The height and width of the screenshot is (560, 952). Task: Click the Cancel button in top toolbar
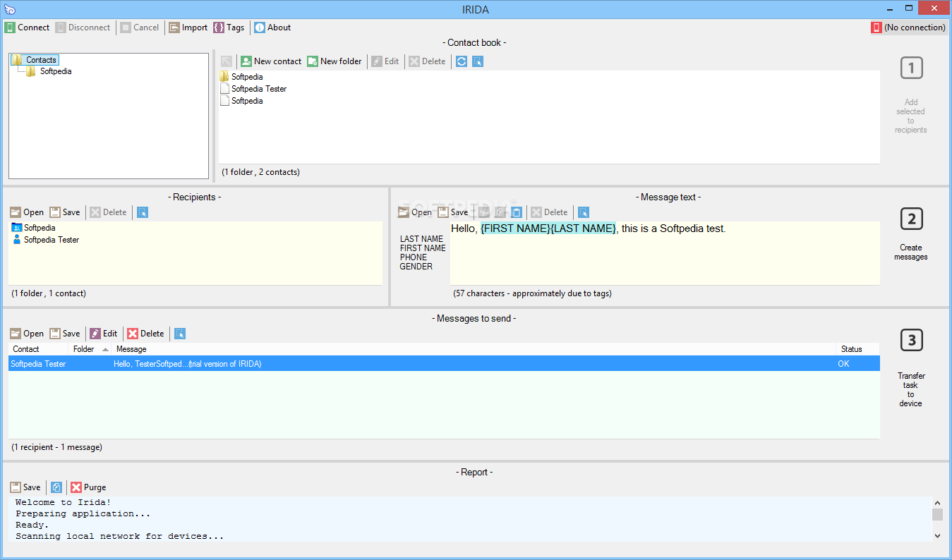(x=140, y=28)
